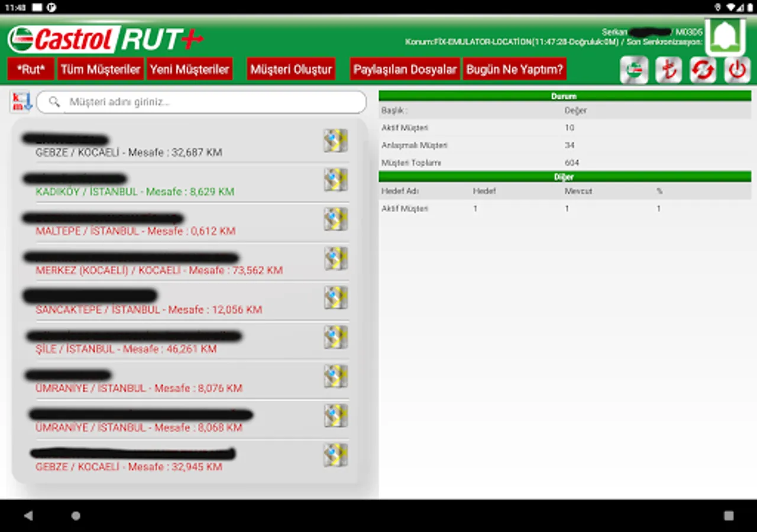Click the Diğer section header

coord(565,177)
